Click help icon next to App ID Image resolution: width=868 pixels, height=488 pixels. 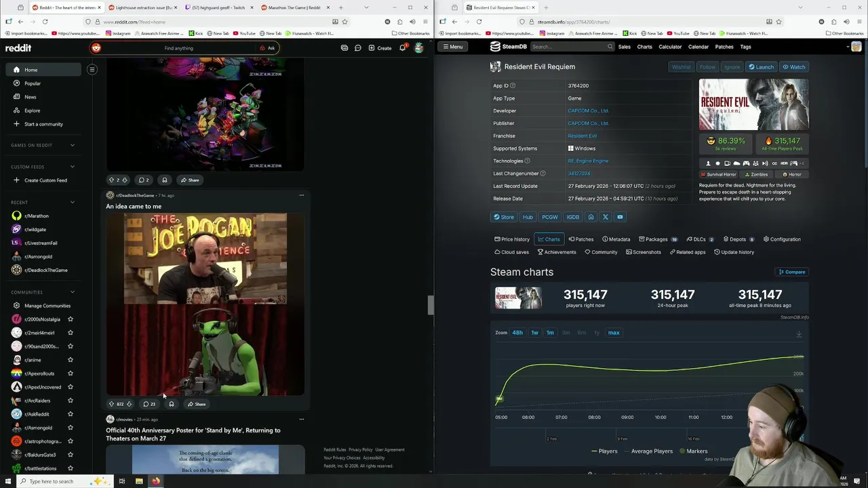pyautogui.click(x=513, y=85)
